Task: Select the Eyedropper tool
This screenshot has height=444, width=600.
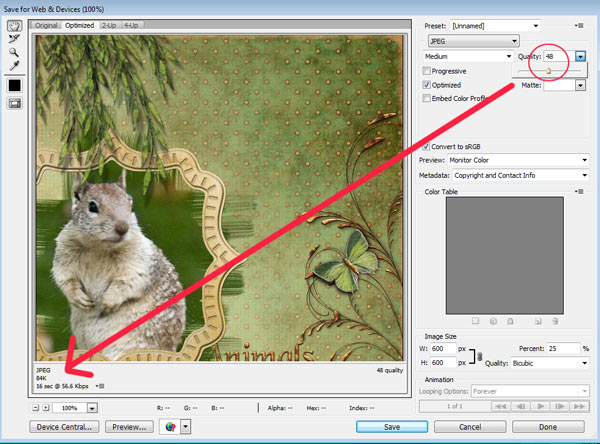Action: (14, 64)
